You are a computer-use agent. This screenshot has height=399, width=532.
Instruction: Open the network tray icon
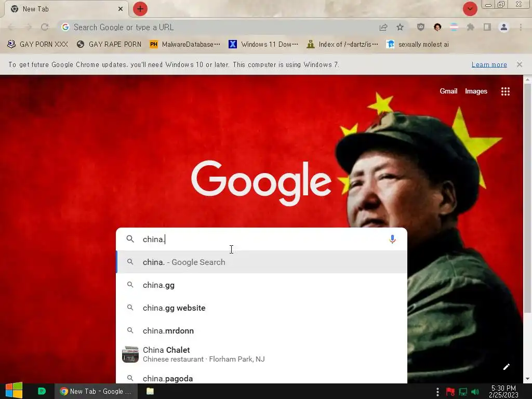[463, 392]
